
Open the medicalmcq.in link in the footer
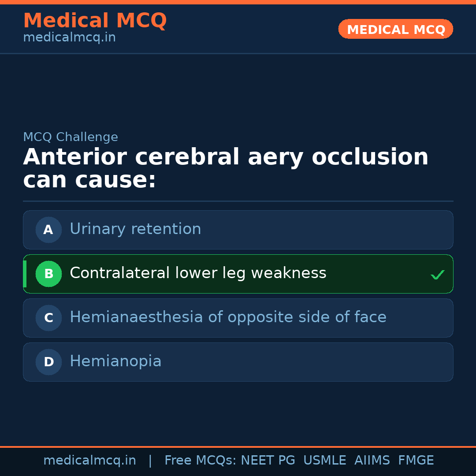(x=89, y=461)
